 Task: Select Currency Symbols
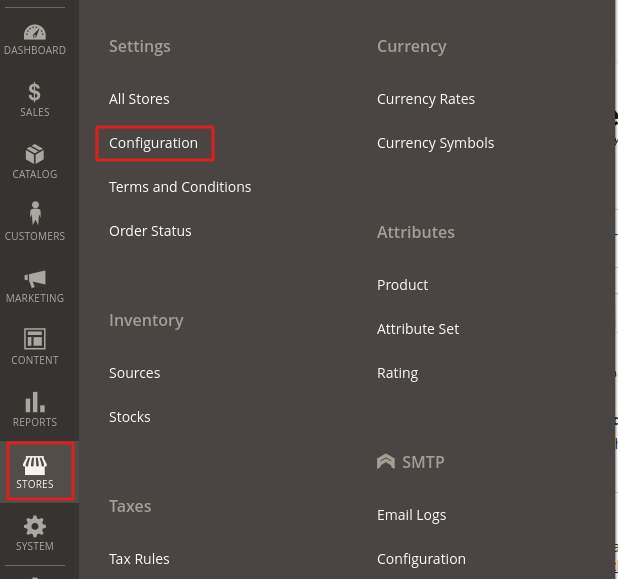tap(435, 143)
